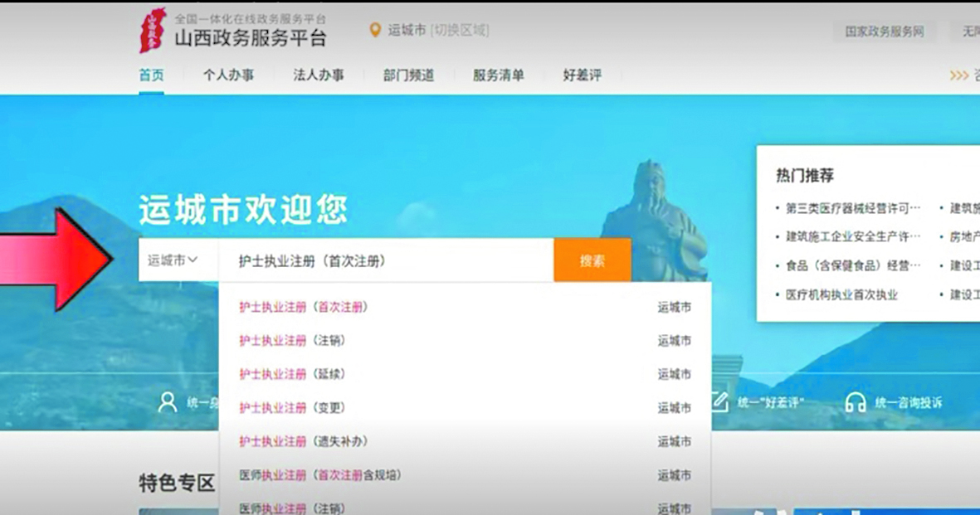
Task: Open 服务清单 navigation item
Action: pos(498,75)
